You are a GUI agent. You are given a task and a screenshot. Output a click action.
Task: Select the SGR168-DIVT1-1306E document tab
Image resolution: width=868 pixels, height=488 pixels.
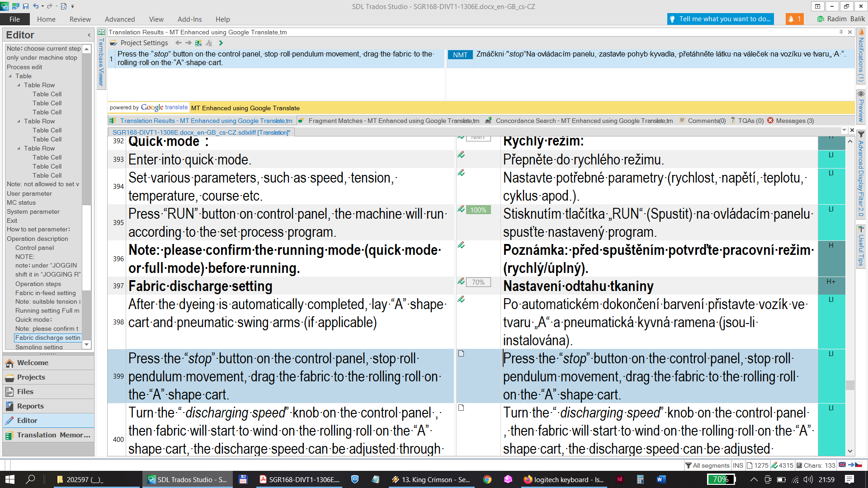click(201, 132)
